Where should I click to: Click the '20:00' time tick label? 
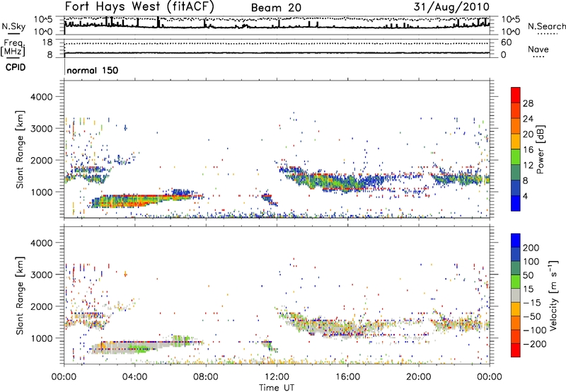coord(418,377)
